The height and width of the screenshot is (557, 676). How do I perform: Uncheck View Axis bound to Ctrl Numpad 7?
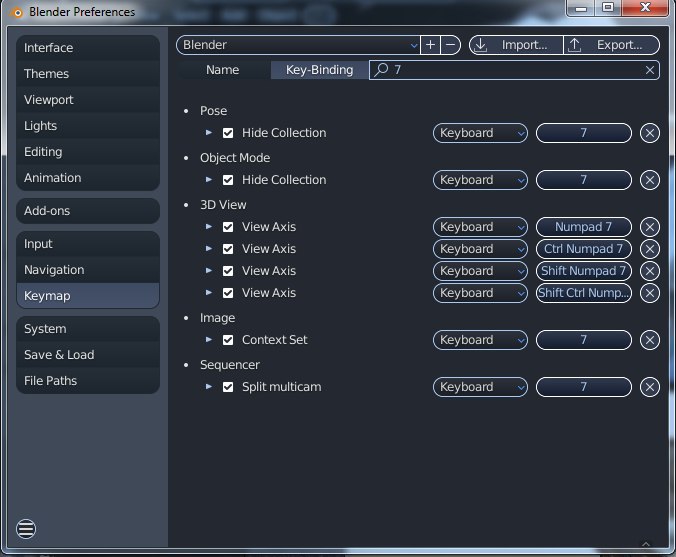pyautogui.click(x=228, y=249)
